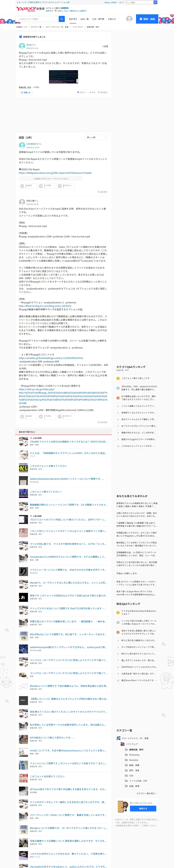This screenshot has height=868, width=174.
Task: Open the ヘルプ link in the top bar
Action: pos(121,2)
